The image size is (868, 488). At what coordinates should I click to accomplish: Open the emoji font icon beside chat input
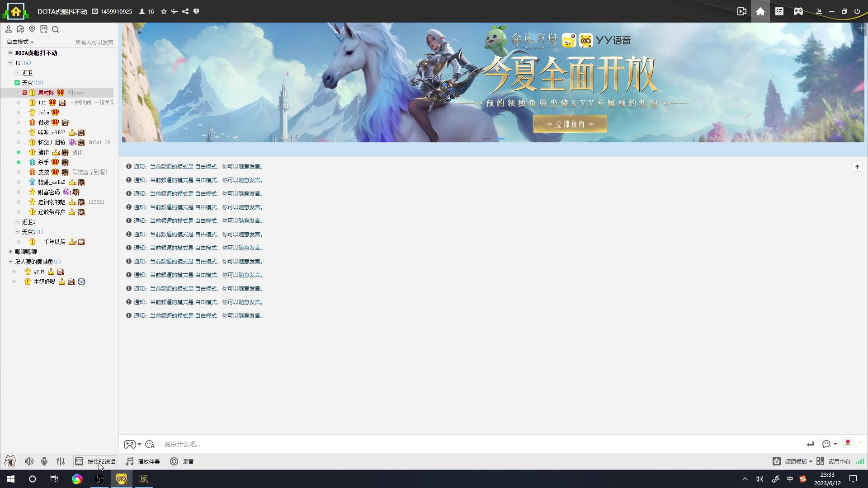pos(150,444)
